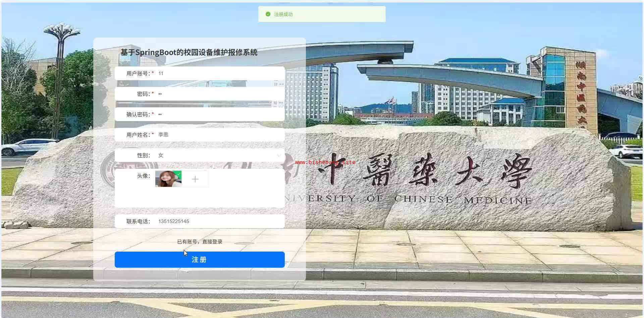This screenshot has width=644, height=318.
Task: Click the 密码 label above 确认密码
Action: tap(144, 94)
